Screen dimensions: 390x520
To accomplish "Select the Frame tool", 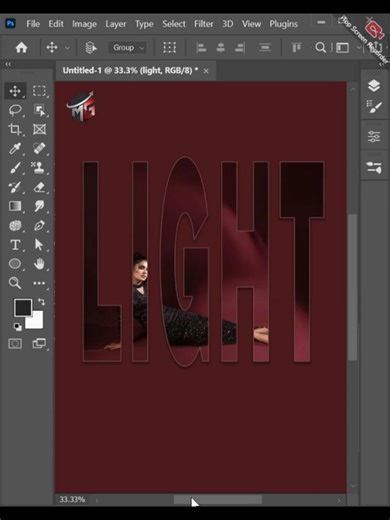I will [x=39, y=129].
